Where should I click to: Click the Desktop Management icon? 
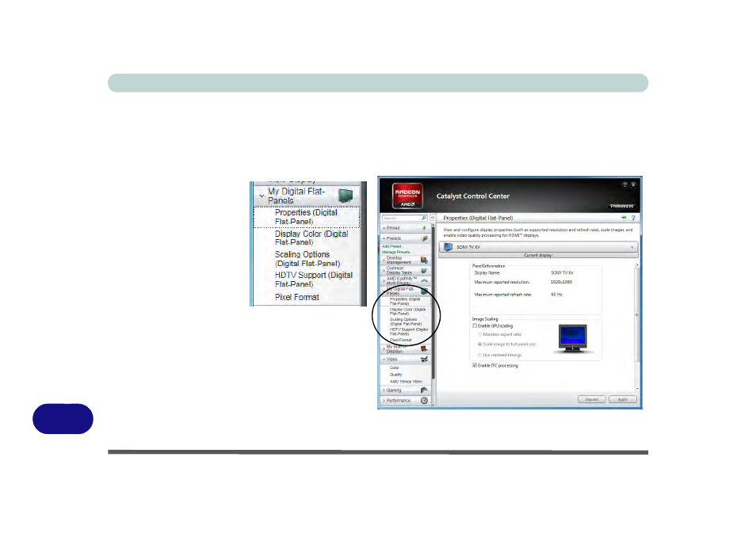click(424, 261)
